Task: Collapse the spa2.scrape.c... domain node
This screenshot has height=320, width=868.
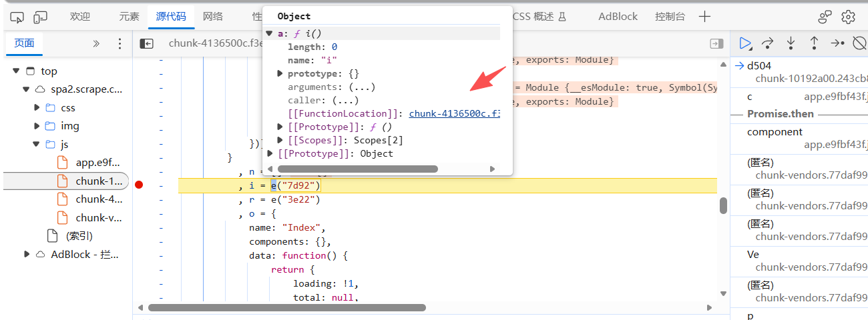Action: pyautogui.click(x=26, y=89)
